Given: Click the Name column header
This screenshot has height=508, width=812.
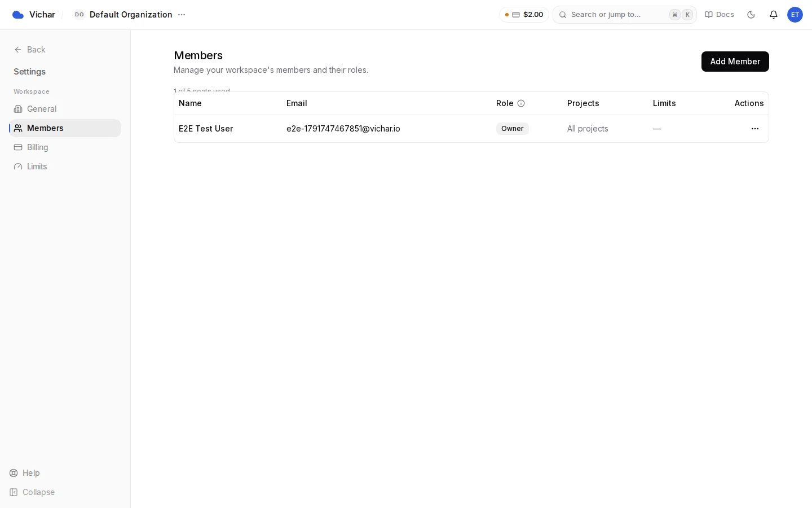Looking at the screenshot, I should pos(190,103).
